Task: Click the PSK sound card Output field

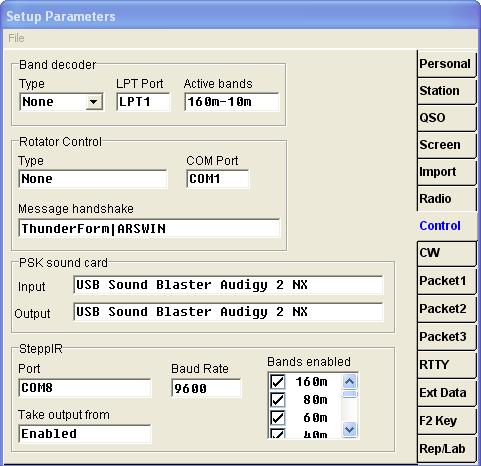Action: [228, 312]
